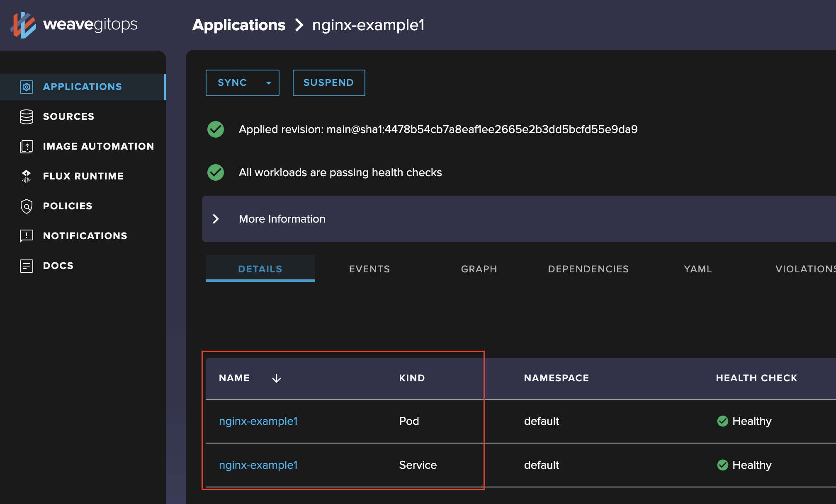Viewport: 836px width, 504px height.
Task: Click the Sources database icon
Action: (x=27, y=117)
